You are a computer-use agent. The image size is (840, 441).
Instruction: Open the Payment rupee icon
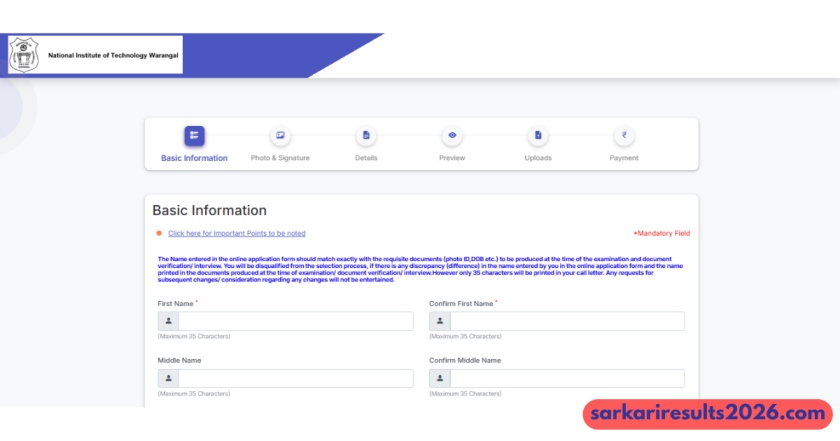pyautogui.click(x=624, y=136)
